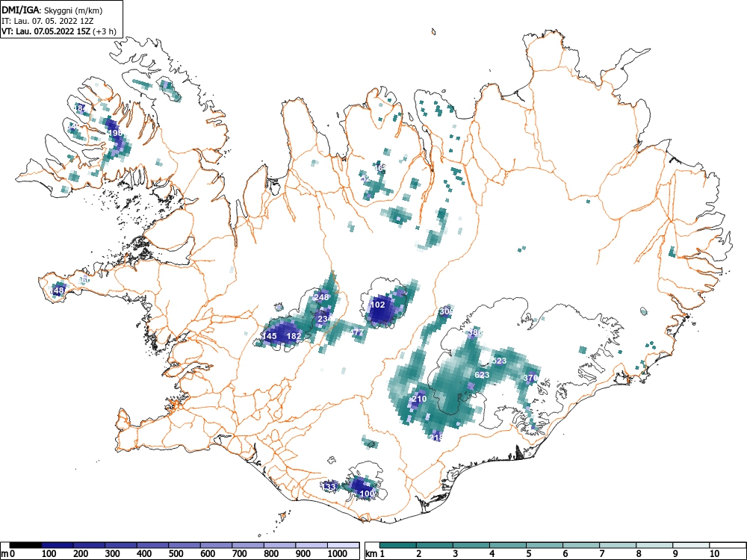Pick the teal 4–5 km legend swatch

(508, 545)
